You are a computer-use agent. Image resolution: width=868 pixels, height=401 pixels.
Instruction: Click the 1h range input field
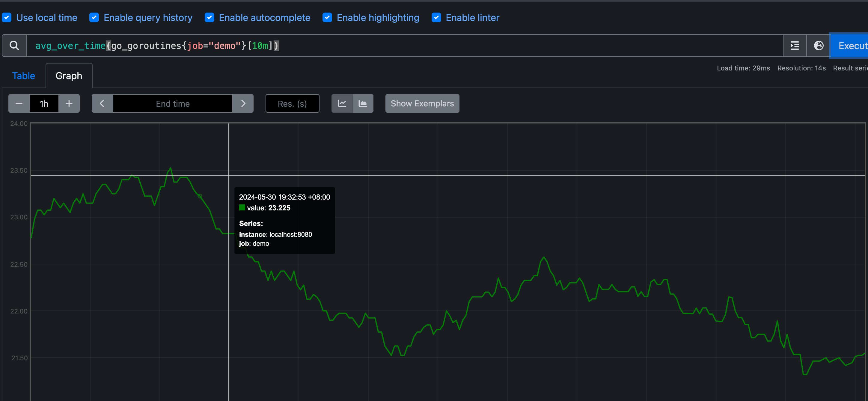[x=44, y=103]
